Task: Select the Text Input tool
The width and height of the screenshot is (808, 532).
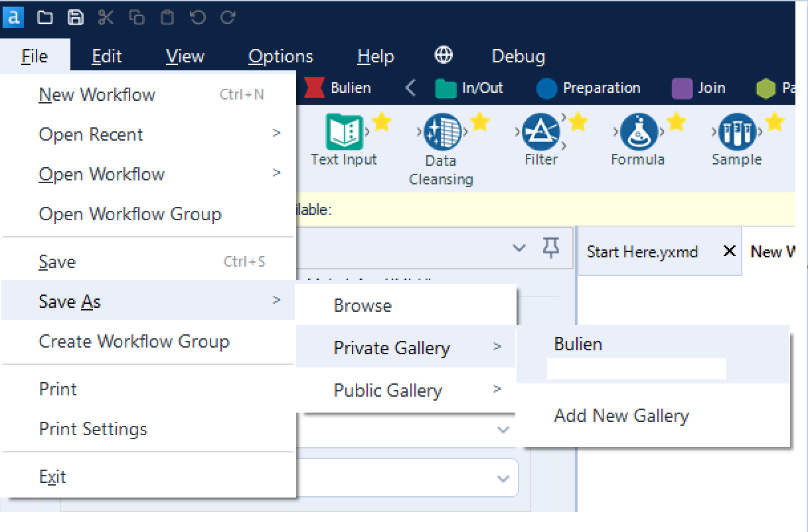Action: [344, 136]
